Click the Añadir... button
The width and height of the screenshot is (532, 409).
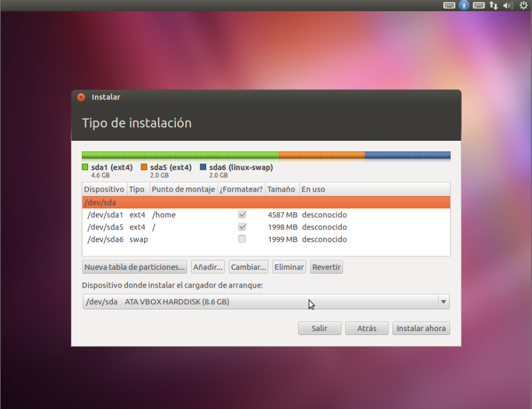click(x=208, y=267)
